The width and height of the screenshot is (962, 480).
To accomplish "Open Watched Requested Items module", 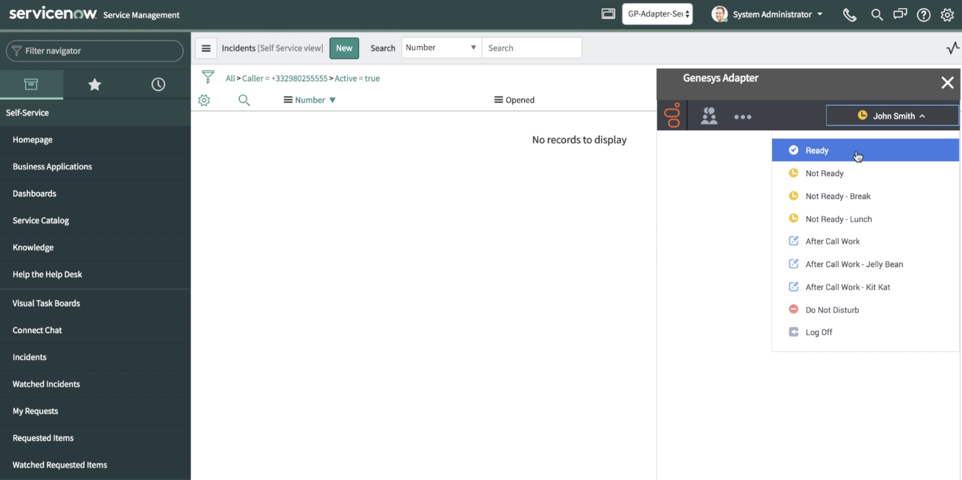I will 60,465.
